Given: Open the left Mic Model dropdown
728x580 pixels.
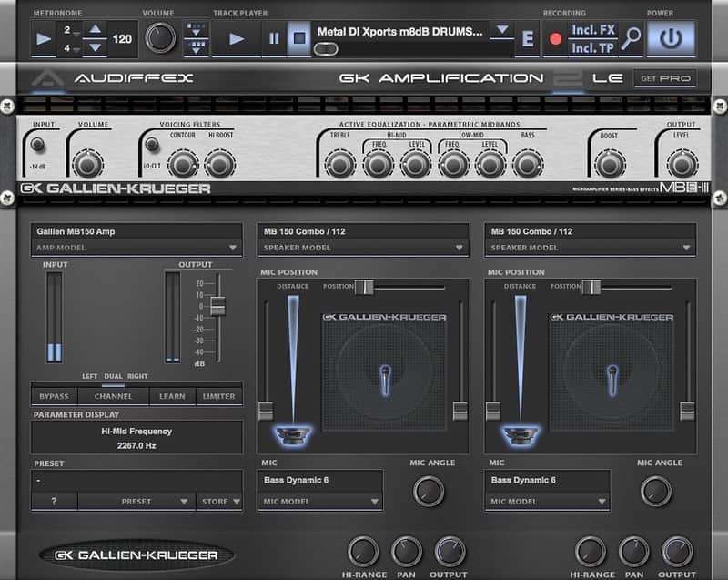Looking at the screenshot, I should [320, 502].
